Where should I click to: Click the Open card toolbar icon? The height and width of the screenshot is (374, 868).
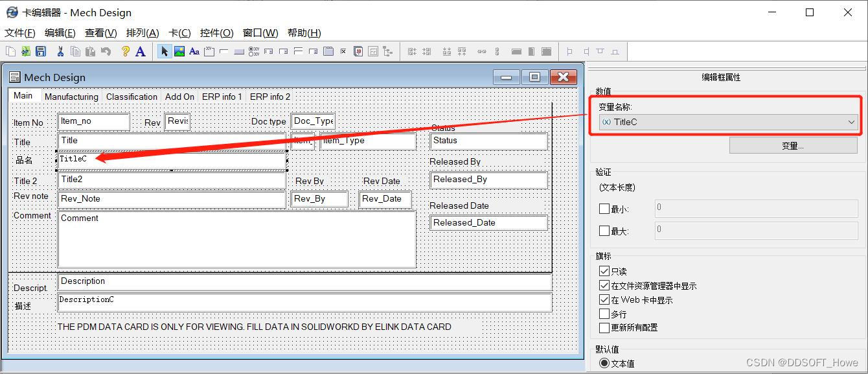pos(26,51)
